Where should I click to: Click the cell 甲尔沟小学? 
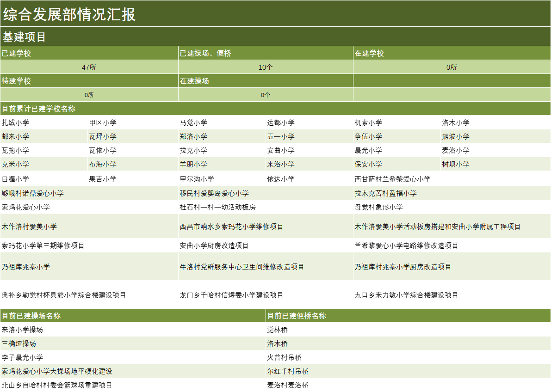coord(222,179)
